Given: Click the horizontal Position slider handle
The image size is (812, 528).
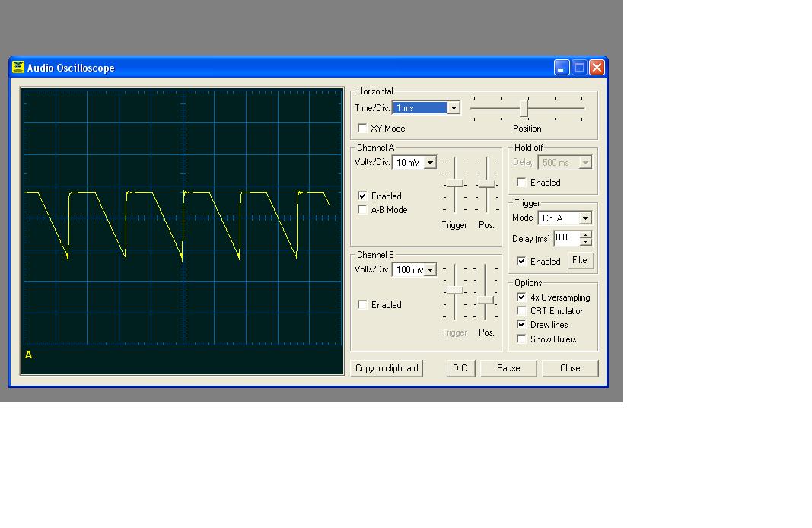Looking at the screenshot, I should [524, 109].
